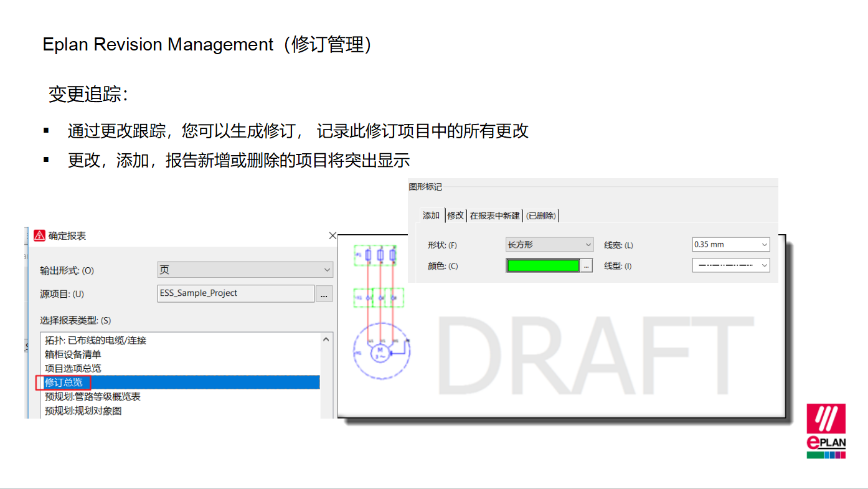
Task: Open the 线宽 dropdown showing 0.35 mm
Action: coord(731,245)
